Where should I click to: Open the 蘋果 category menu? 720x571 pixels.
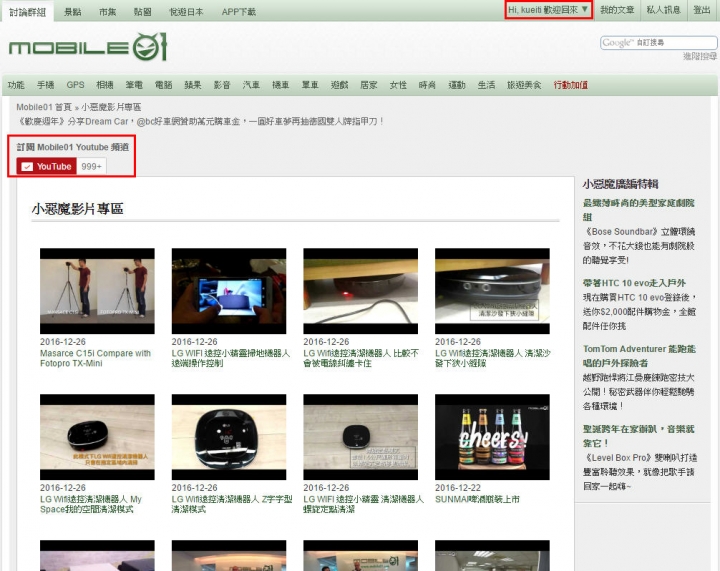[x=193, y=85]
